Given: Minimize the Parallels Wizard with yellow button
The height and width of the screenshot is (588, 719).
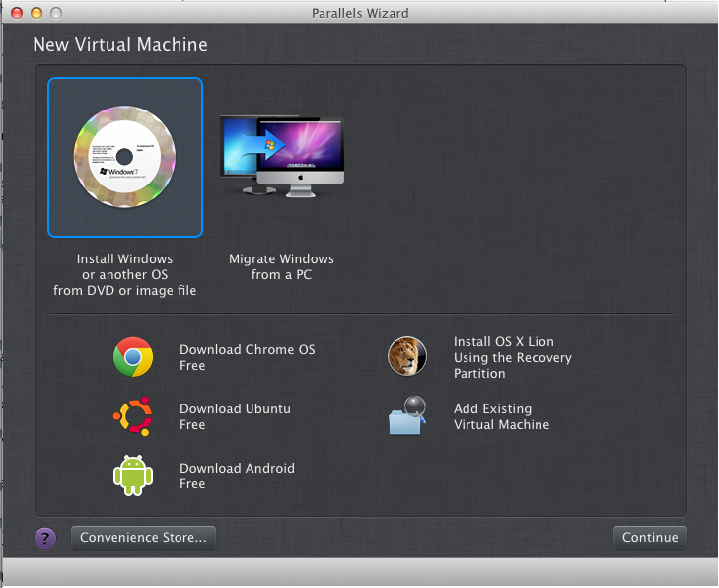Looking at the screenshot, I should pyautogui.click(x=36, y=13).
